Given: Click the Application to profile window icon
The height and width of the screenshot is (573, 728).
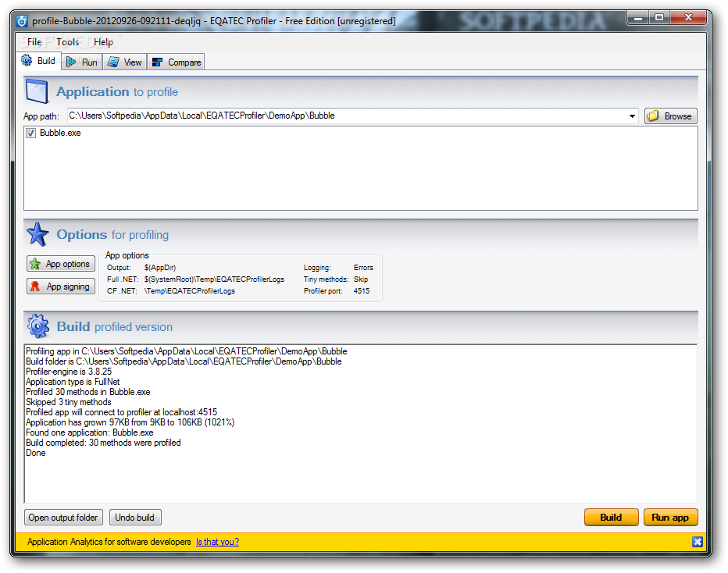Looking at the screenshot, I should point(37,91).
